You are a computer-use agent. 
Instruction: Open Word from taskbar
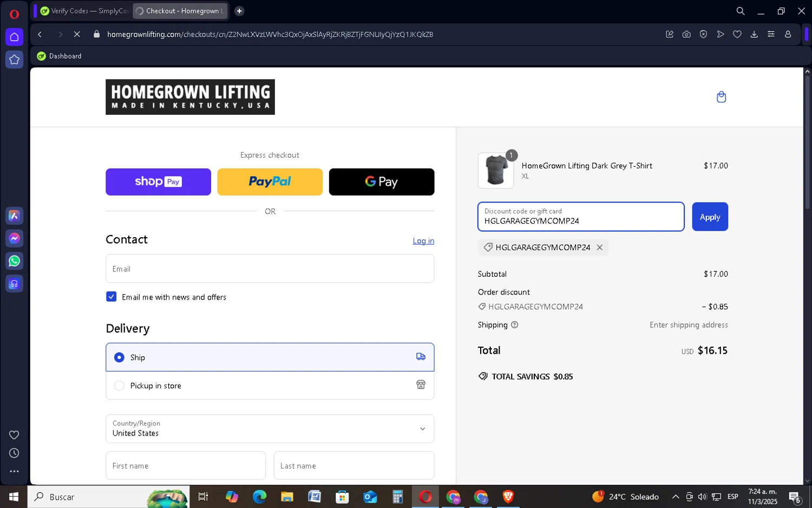(315, 497)
